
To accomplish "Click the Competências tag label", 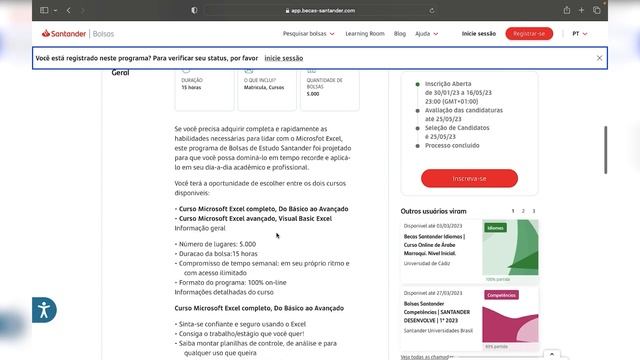I will (501, 295).
